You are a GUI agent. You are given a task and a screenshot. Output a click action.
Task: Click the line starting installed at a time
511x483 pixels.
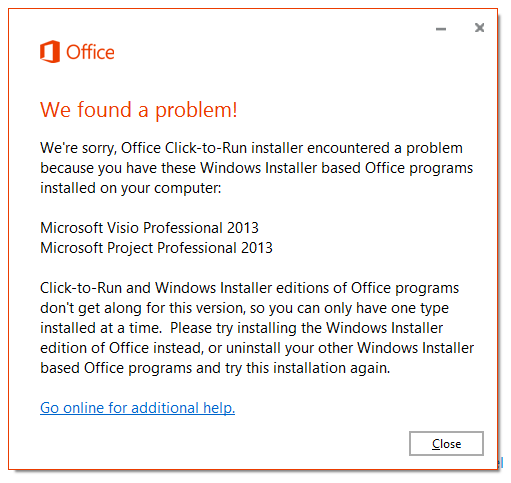pyautogui.click(x=241, y=328)
